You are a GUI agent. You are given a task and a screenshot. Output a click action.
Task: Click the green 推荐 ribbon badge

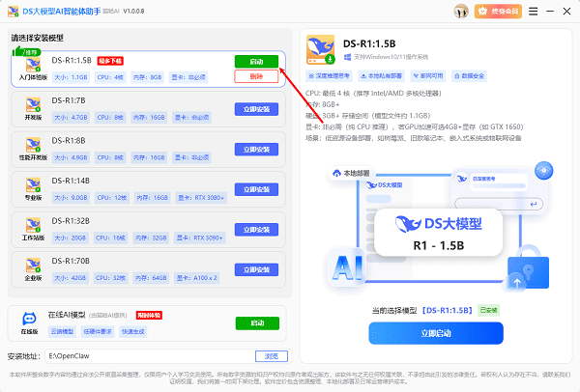[27, 52]
